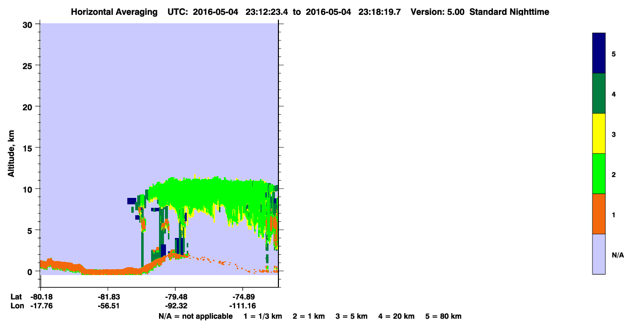Click the y-axis tick label 20
This screenshot has height=330, width=644.
(x=29, y=106)
